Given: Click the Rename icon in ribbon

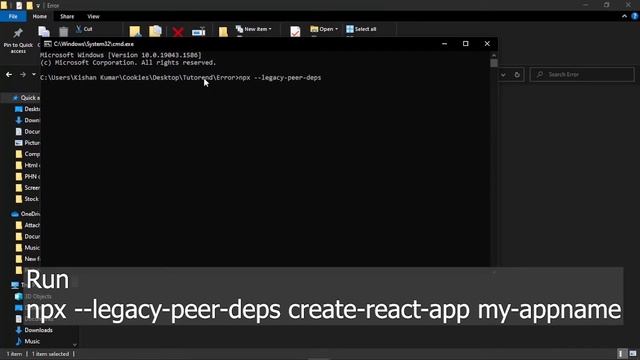Looking at the screenshot, I should [199, 31].
